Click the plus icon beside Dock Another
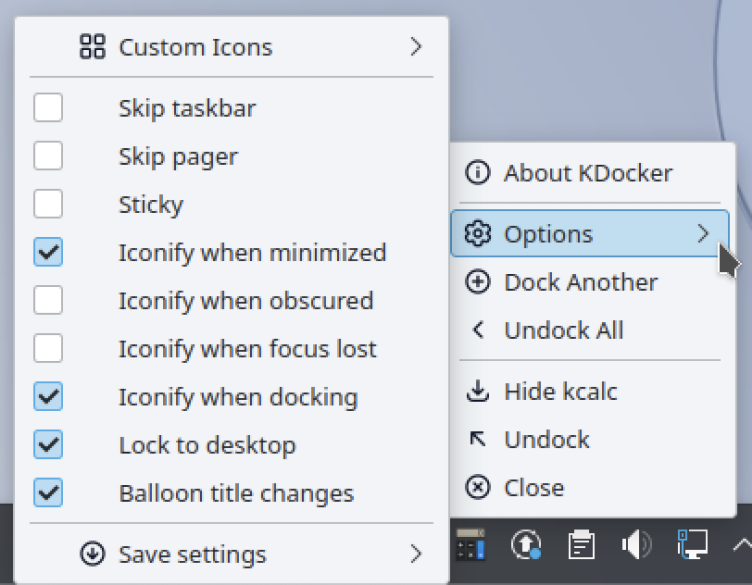The width and height of the screenshot is (752, 585). click(x=478, y=282)
